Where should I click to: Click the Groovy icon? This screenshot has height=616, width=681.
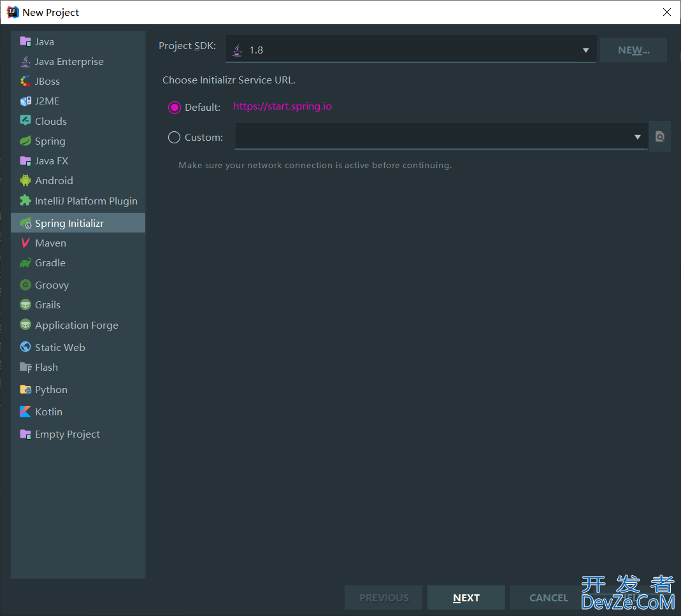[x=25, y=285]
